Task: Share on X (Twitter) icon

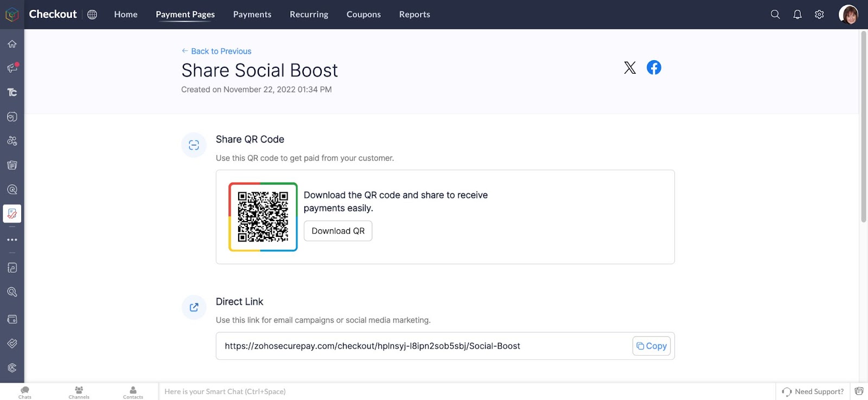Action: tap(630, 67)
